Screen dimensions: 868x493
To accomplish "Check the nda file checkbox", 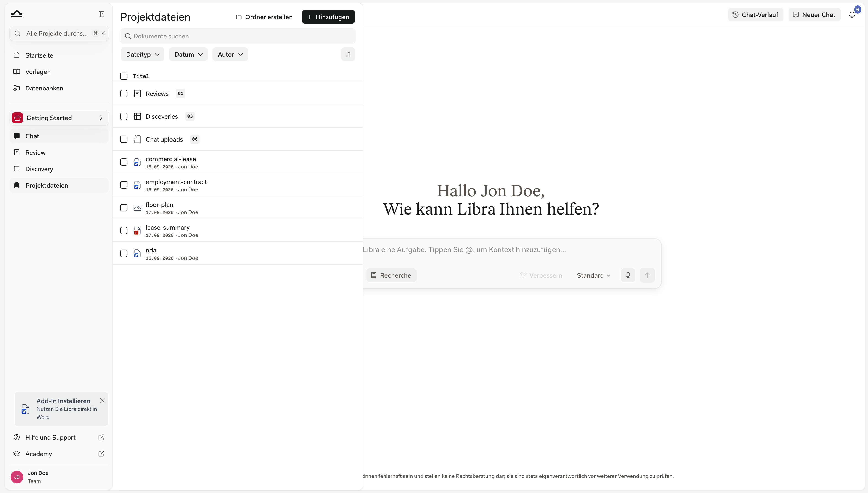I will pyautogui.click(x=124, y=253).
